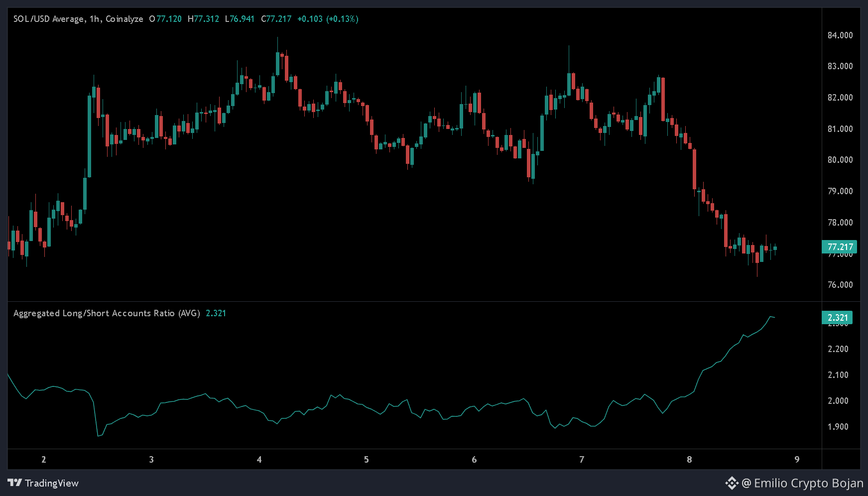
Task: Click date 8 on the time axis
Action: pos(689,460)
